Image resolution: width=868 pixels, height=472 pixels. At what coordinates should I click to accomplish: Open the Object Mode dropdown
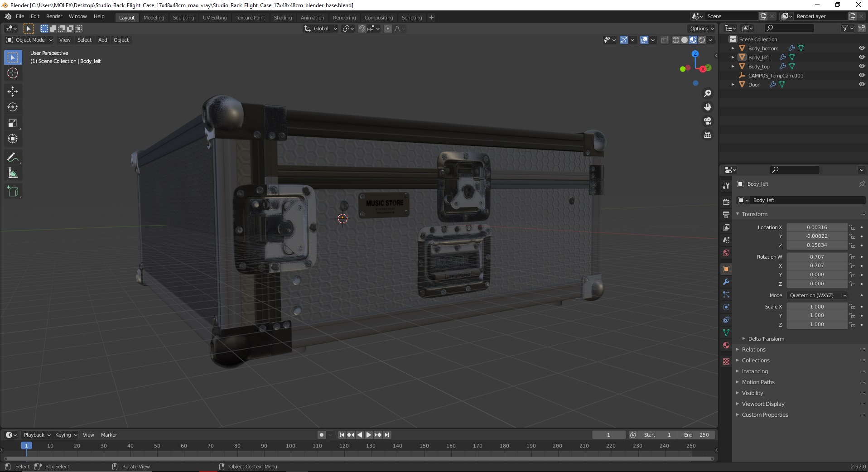(29, 40)
